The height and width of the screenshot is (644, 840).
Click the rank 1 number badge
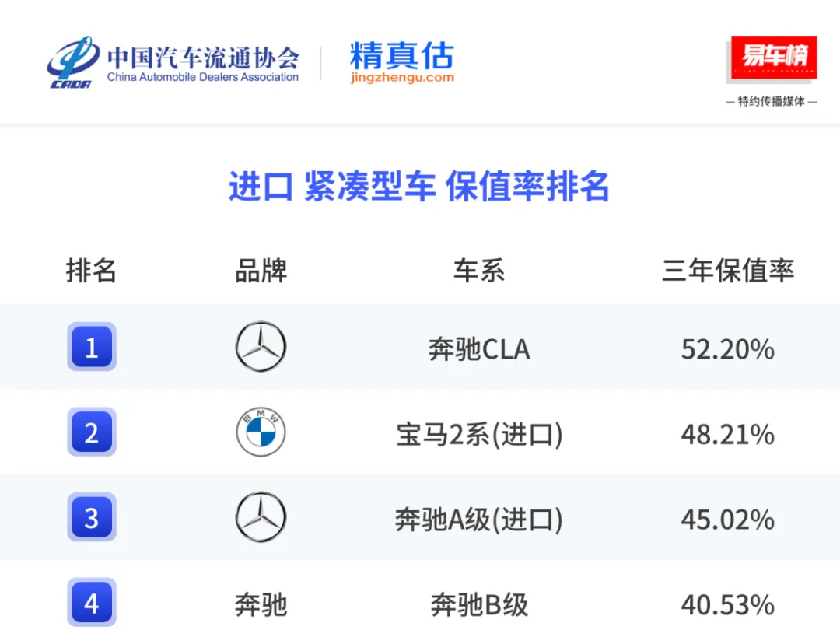click(92, 347)
